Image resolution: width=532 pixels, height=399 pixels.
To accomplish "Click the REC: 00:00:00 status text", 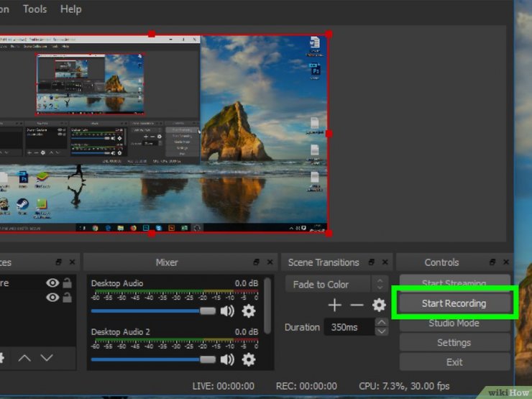I will click(306, 386).
